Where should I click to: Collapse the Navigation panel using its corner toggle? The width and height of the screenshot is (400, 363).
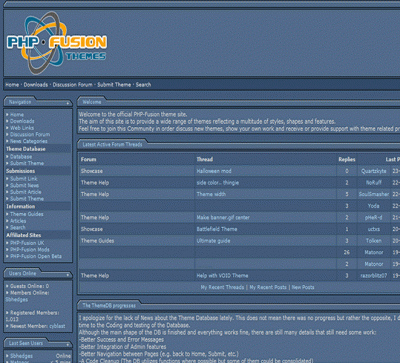click(x=68, y=103)
